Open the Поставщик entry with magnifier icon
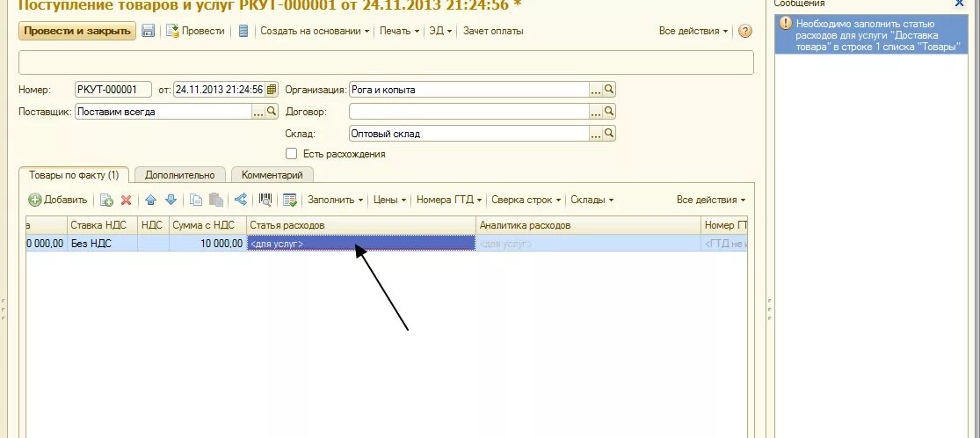Viewport: 980px width, 438px height. 272,112
